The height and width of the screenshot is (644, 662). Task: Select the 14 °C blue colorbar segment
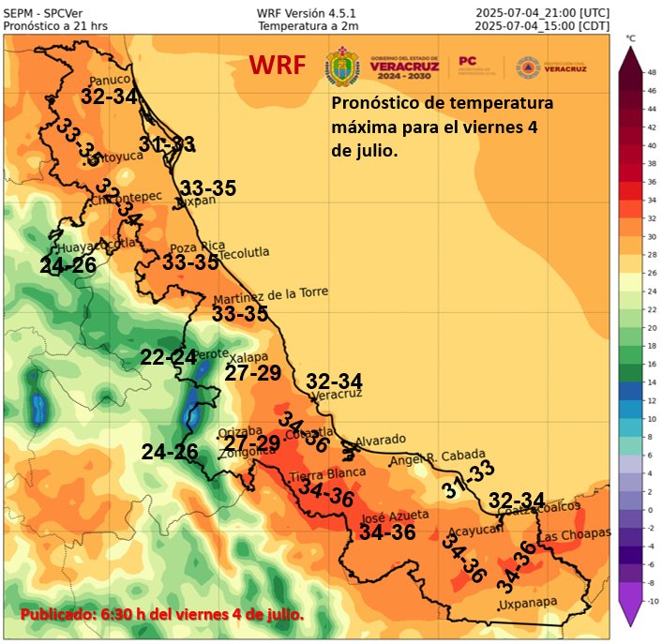[628, 382]
